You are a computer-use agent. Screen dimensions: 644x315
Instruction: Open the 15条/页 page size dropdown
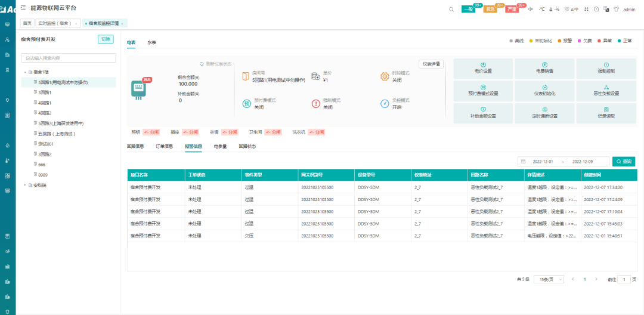click(x=549, y=279)
